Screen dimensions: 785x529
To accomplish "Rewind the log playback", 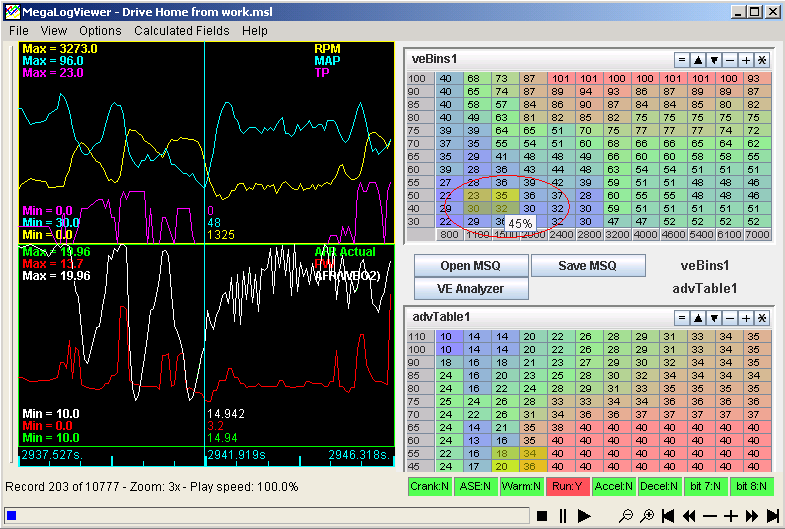I will (689, 515).
